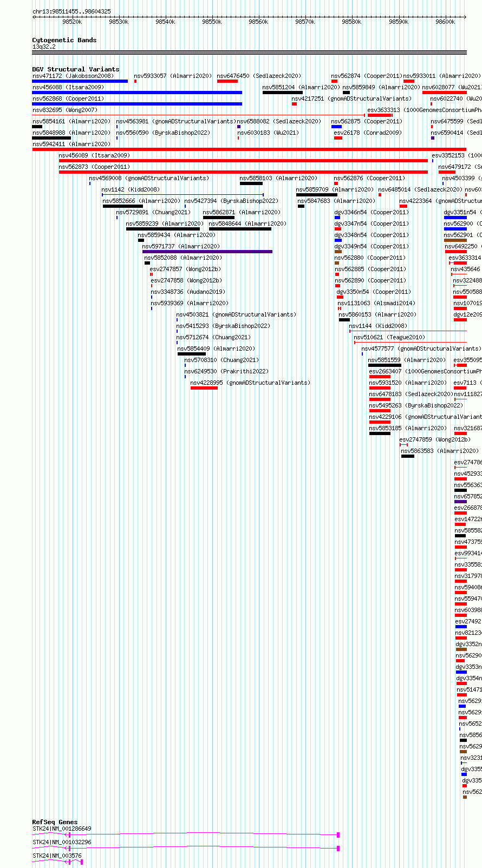Image resolution: width=482 pixels, height=868 pixels.
Task: Click the purple bar of nsv5971737
Action: pyautogui.click(x=207, y=252)
